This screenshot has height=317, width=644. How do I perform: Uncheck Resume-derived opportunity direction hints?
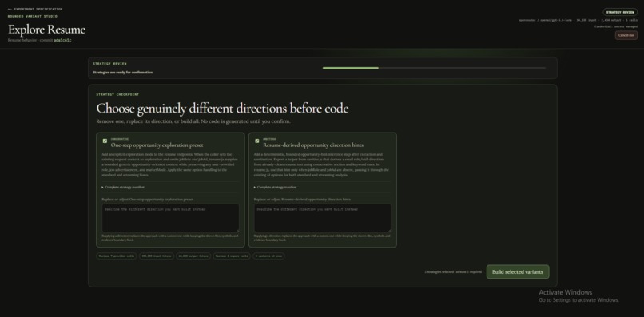point(257,141)
